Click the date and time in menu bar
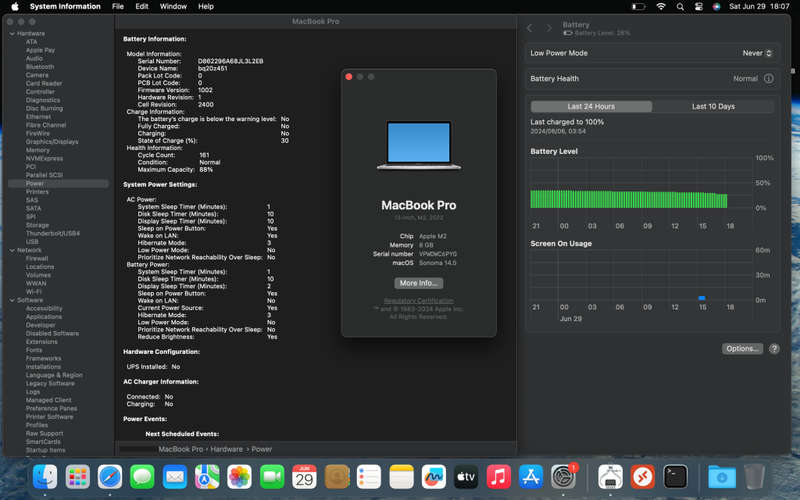Viewport: 800px width, 500px height. (x=759, y=7)
